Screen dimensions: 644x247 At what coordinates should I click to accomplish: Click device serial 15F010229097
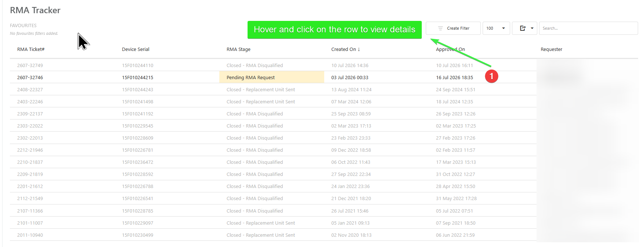click(x=138, y=223)
